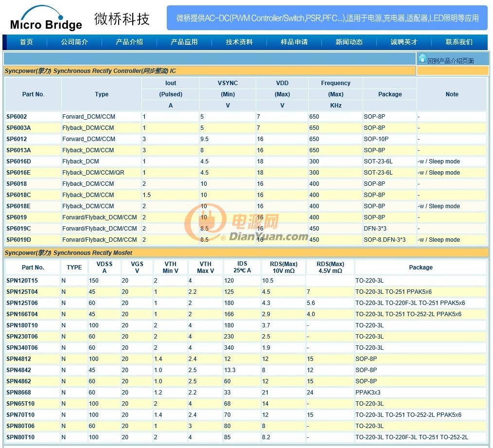Click part number SPN70T10
Screen dimensions: 493x448
pos(20,414)
